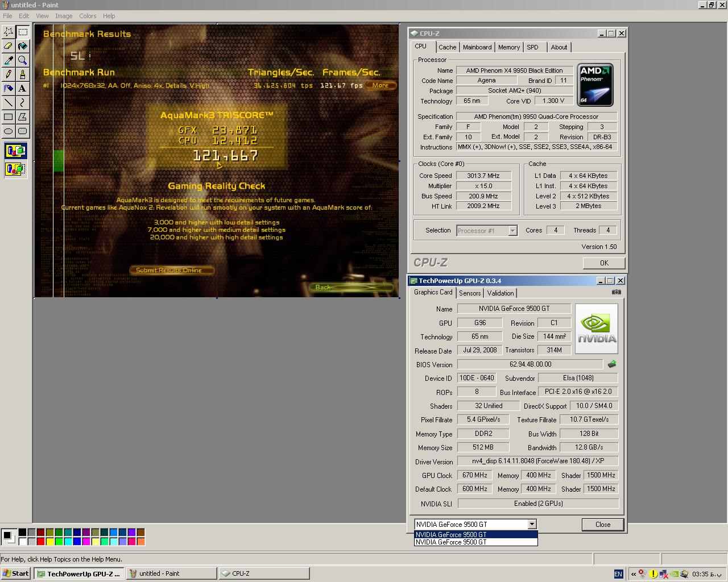Open the View menu in Paint
Viewport: 728px width, 582px height.
tap(42, 16)
